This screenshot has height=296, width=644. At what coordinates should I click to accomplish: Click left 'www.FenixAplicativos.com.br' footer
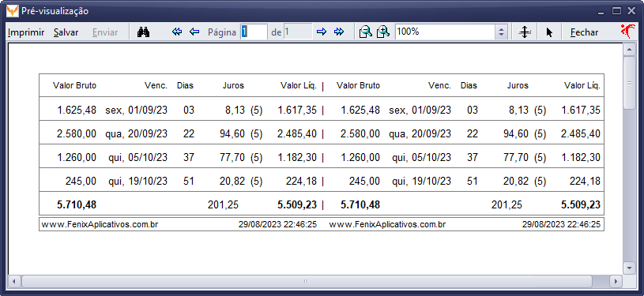100,225
